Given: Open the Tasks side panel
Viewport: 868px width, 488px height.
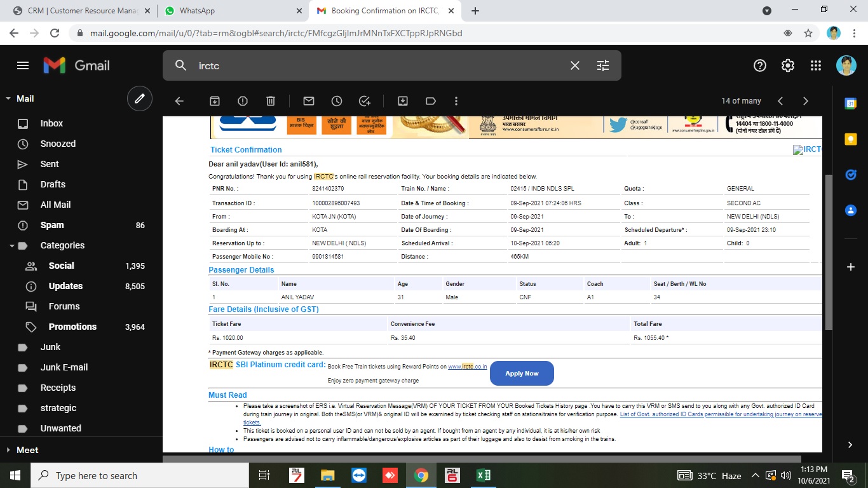Looking at the screenshot, I should [x=851, y=175].
